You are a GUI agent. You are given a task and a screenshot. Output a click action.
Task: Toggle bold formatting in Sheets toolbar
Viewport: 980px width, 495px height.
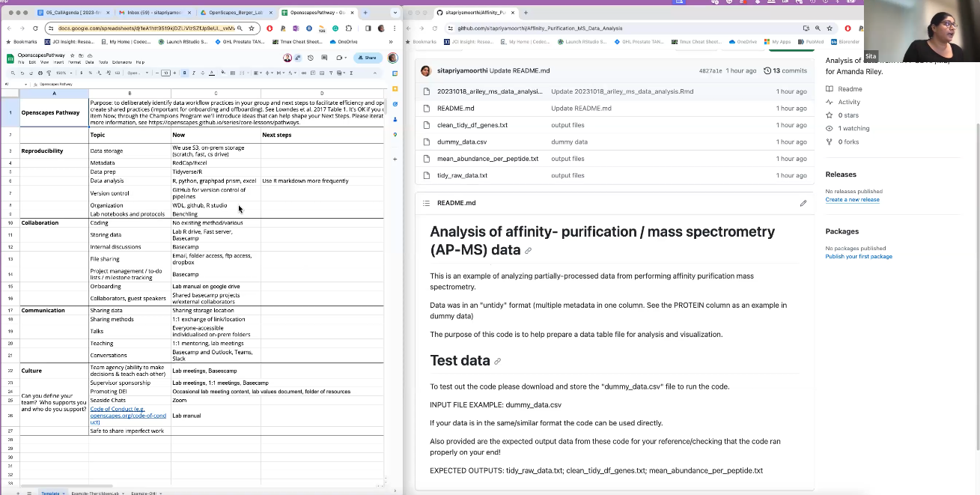[185, 73]
